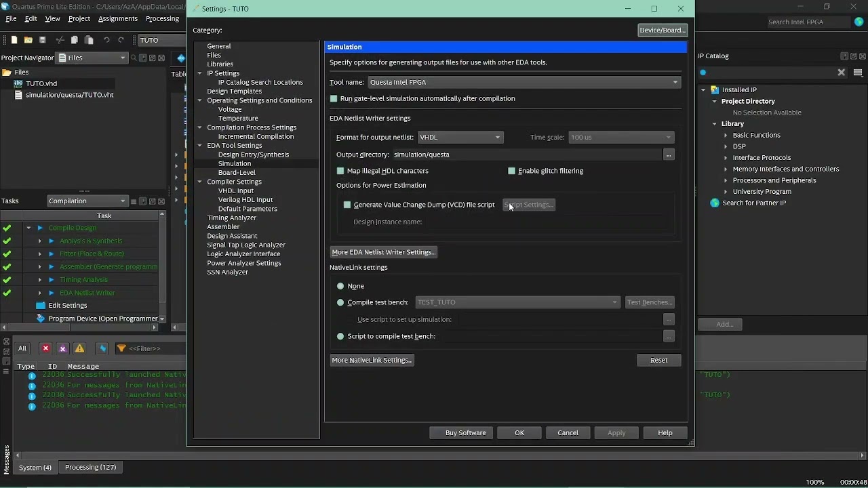
Task: Check Generate Value Change Dump file script
Action: (347, 205)
